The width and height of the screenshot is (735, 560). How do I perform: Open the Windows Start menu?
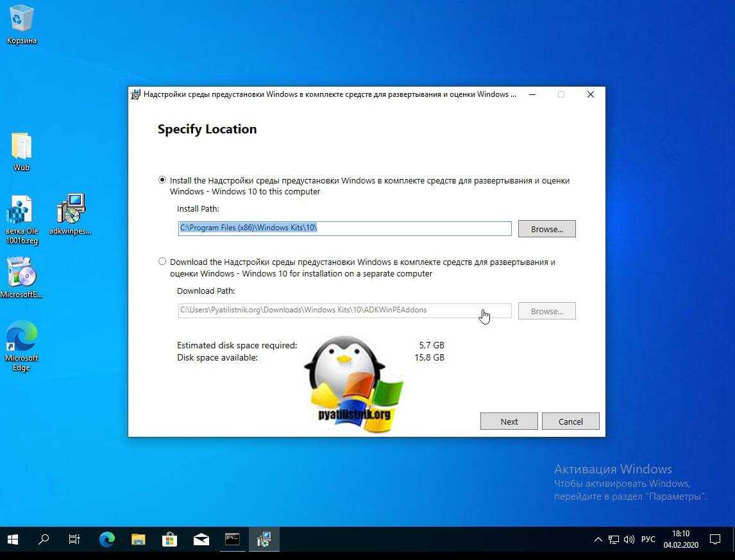(x=13, y=539)
